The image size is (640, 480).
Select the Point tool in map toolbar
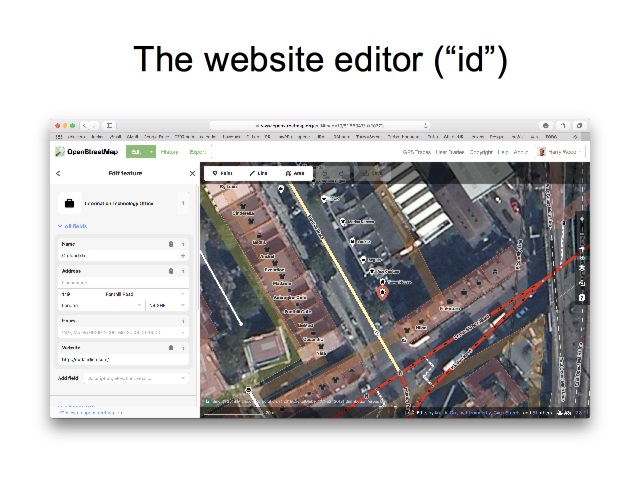pyautogui.click(x=222, y=173)
